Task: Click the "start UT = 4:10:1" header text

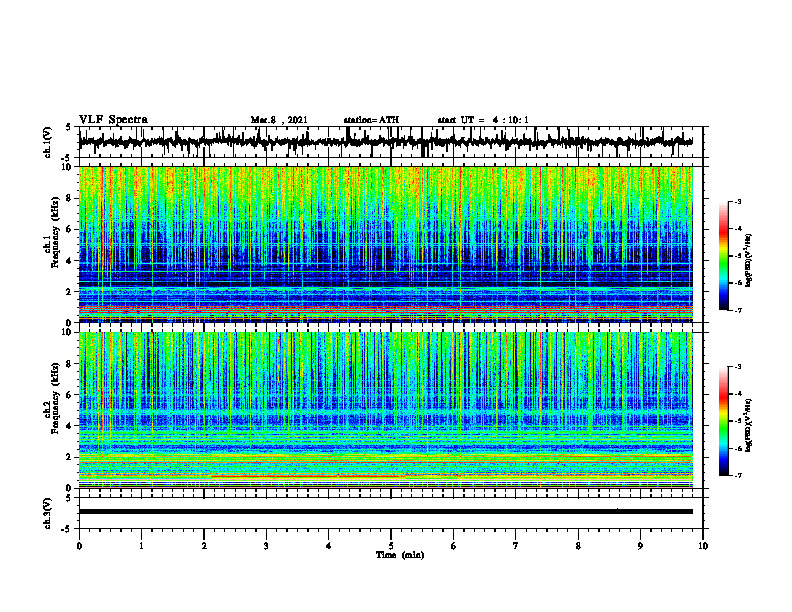Action: 483,120
